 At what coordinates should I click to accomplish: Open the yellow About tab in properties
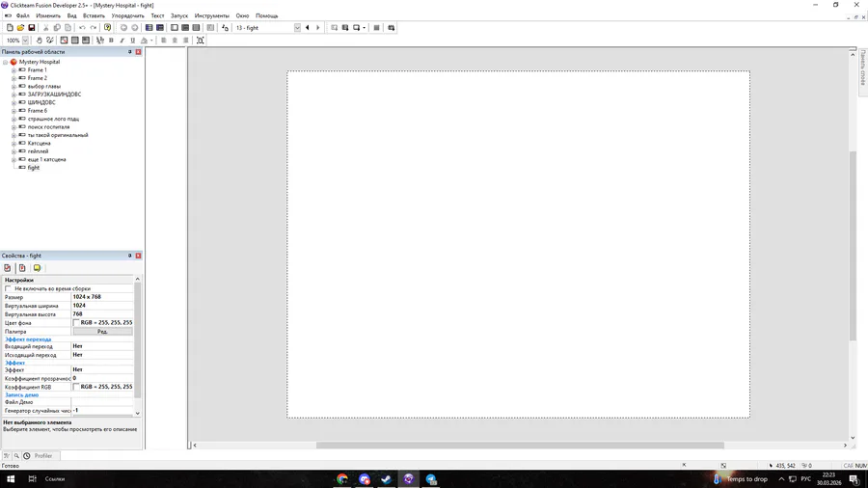(x=37, y=268)
